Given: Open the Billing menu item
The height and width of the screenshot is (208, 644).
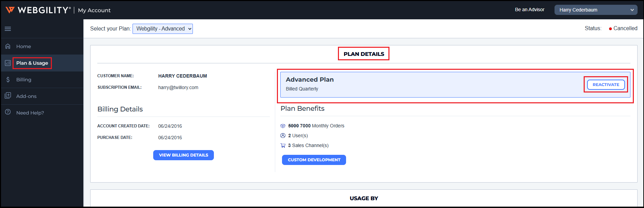Looking at the screenshot, I should pos(24,80).
